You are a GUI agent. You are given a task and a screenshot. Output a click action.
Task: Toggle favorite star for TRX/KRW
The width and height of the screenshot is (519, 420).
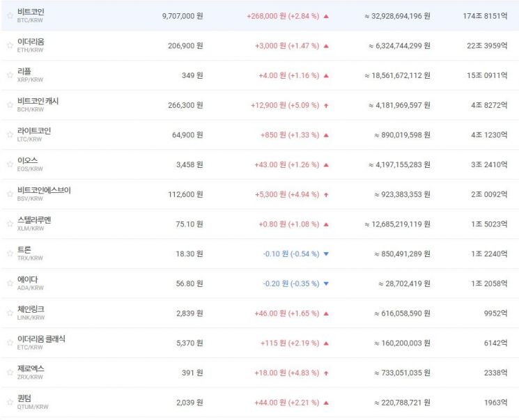[10, 254]
